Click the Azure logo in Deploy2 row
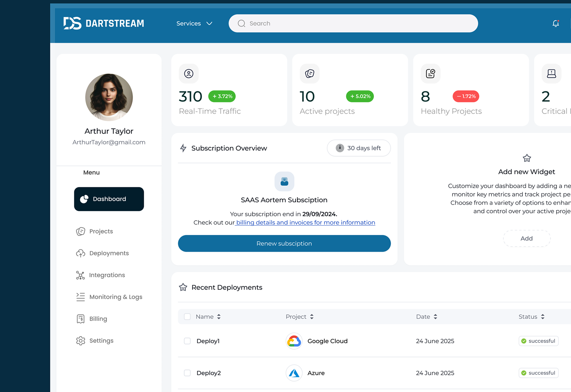571x392 pixels. [x=294, y=373]
